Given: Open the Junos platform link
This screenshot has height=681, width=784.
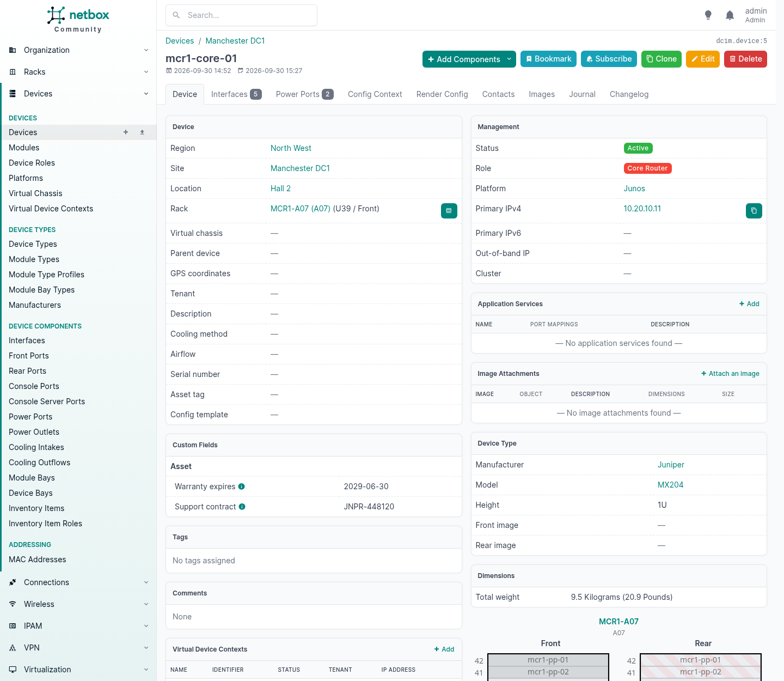Looking at the screenshot, I should (x=634, y=189).
